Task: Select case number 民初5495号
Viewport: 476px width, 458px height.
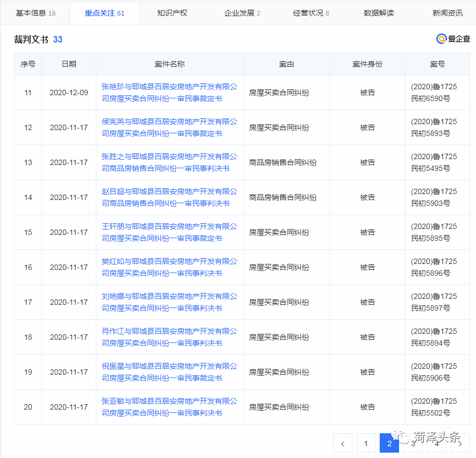Action: (x=430, y=168)
